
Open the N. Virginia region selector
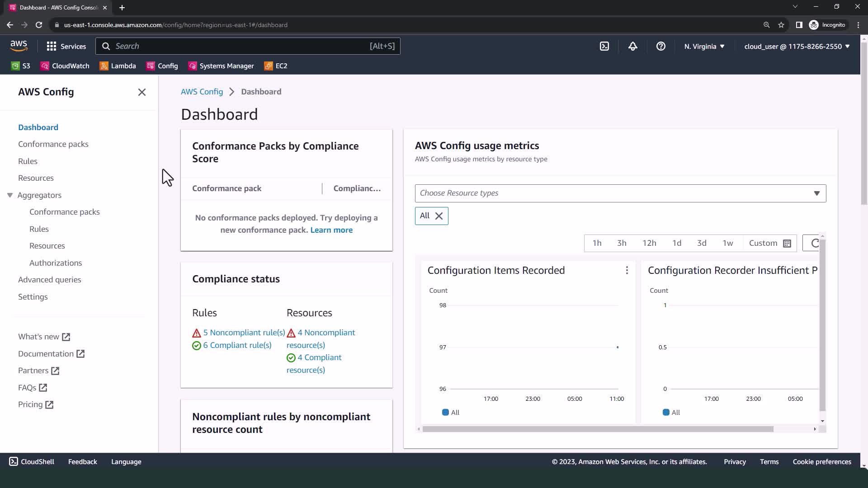click(704, 46)
